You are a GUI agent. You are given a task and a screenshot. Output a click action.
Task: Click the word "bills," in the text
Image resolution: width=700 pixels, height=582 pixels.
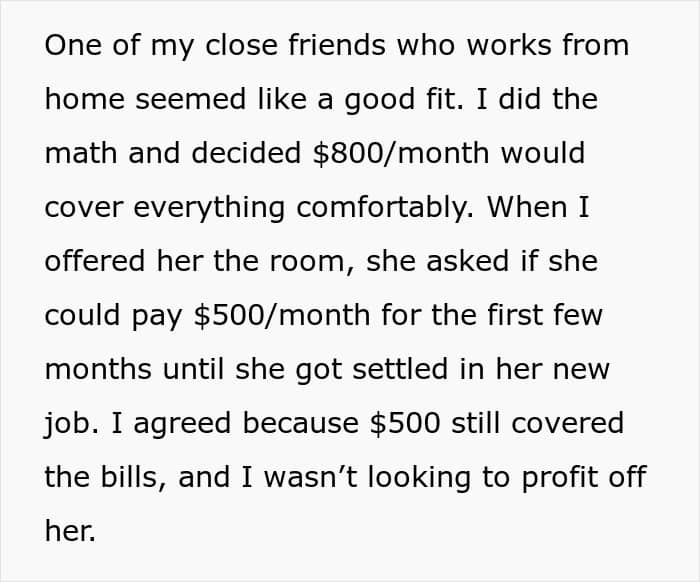point(134,478)
